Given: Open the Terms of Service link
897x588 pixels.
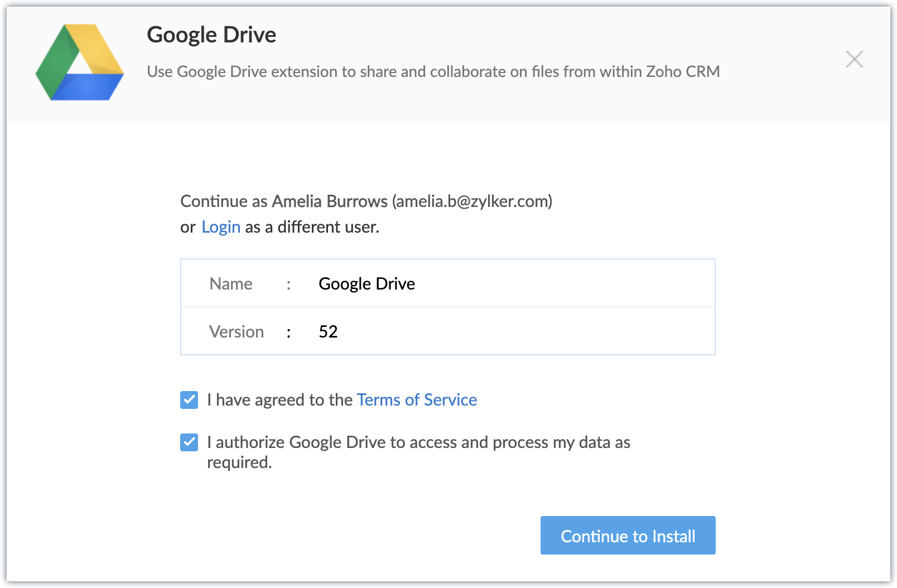Looking at the screenshot, I should pyautogui.click(x=417, y=400).
